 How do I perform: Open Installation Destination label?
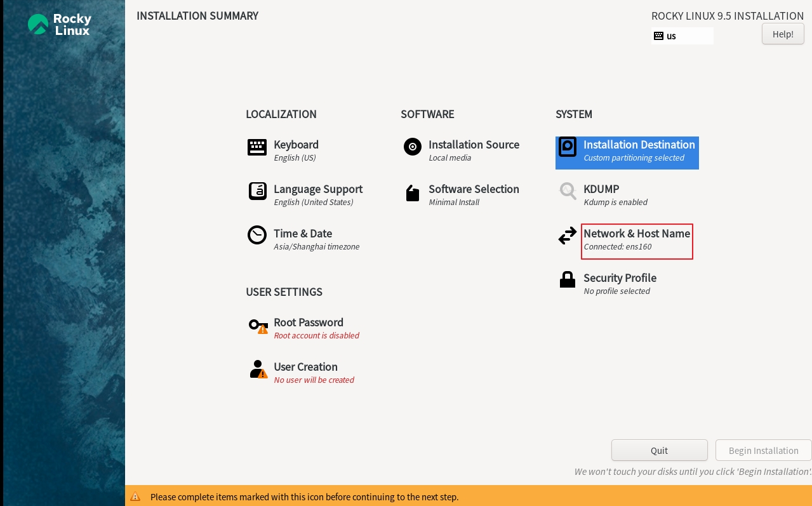[x=639, y=145]
